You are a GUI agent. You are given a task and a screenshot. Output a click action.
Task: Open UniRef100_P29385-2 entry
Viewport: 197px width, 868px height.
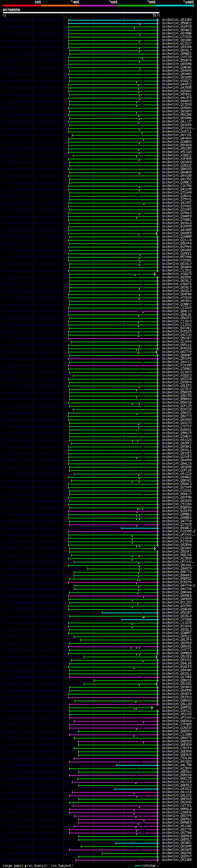click(179, 531)
